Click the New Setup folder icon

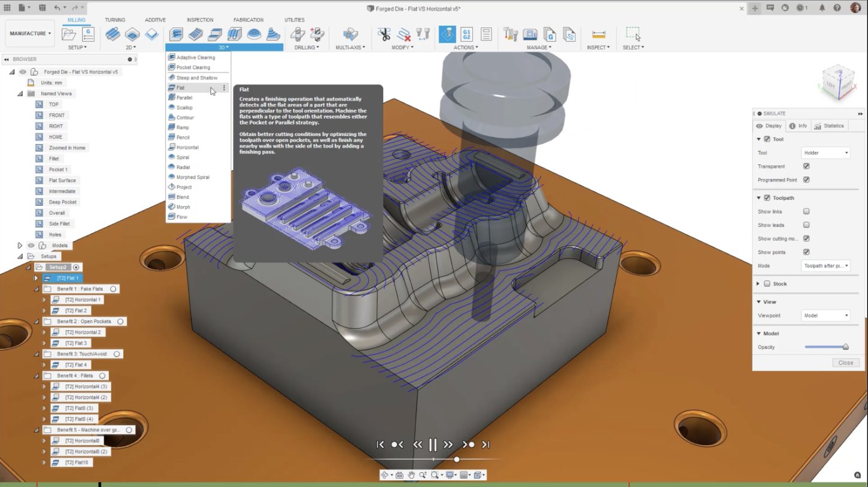[x=69, y=34]
